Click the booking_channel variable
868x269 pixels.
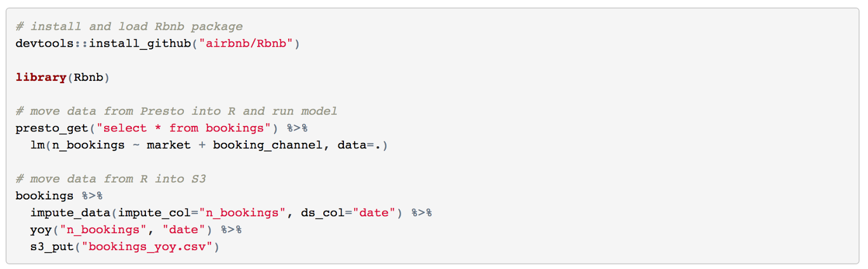coord(267,145)
